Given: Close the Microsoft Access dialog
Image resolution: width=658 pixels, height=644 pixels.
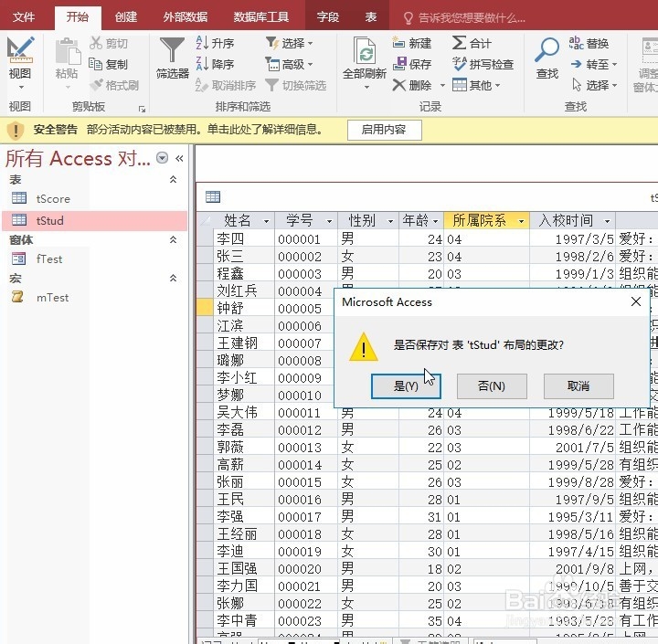Looking at the screenshot, I should [636, 301].
